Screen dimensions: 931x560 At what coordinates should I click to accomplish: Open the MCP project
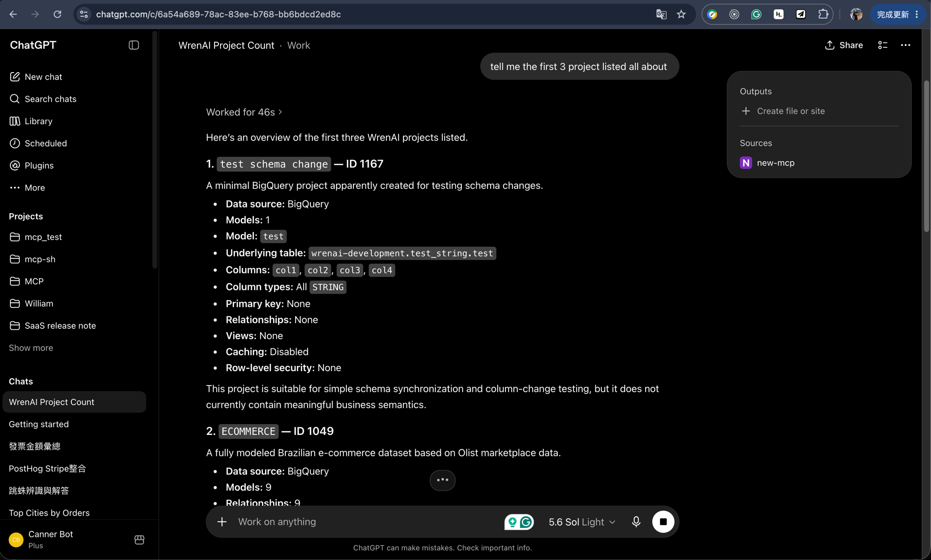[x=26, y=281]
